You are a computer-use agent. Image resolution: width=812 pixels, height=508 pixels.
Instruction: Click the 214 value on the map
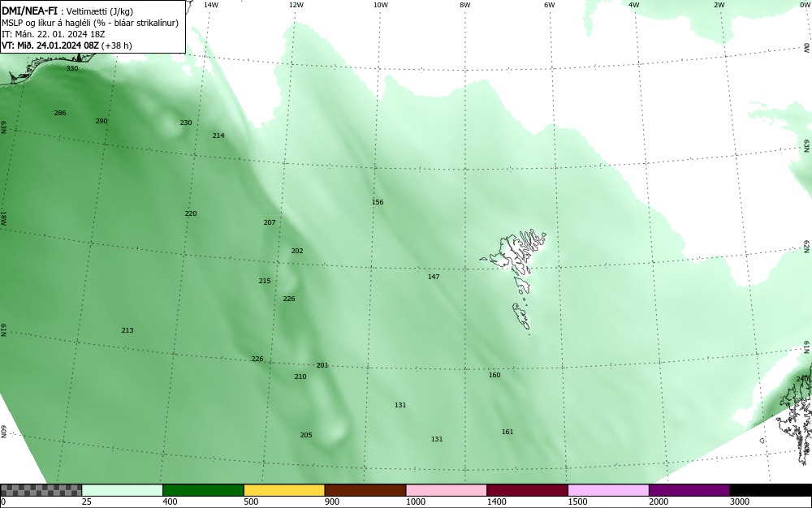pos(218,136)
